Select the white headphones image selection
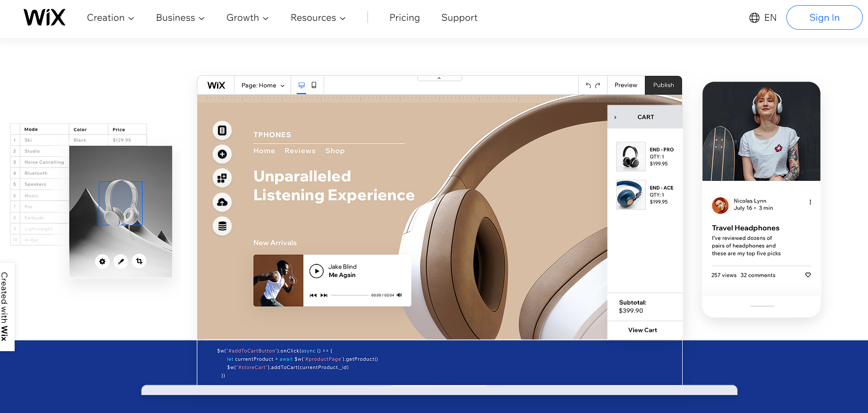 (x=121, y=203)
